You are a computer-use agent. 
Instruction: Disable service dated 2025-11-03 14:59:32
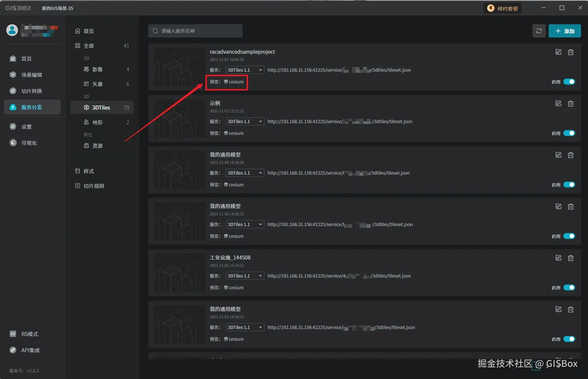tap(569, 339)
